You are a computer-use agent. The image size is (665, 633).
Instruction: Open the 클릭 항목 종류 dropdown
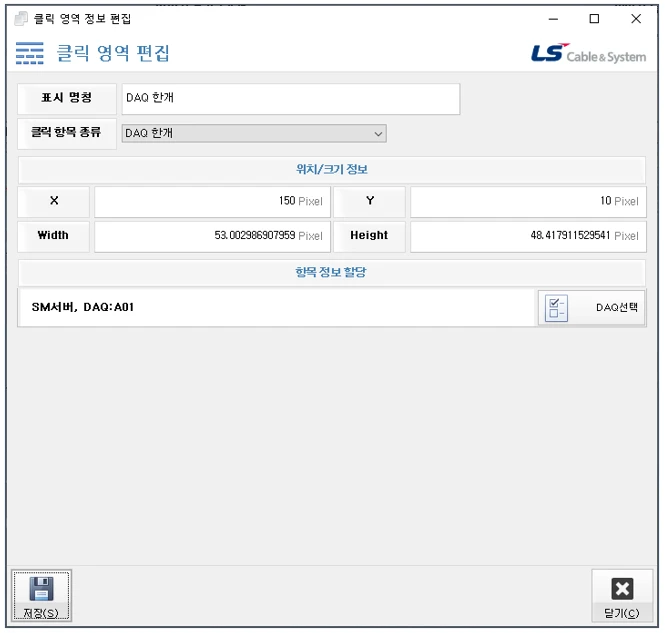point(254,133)
